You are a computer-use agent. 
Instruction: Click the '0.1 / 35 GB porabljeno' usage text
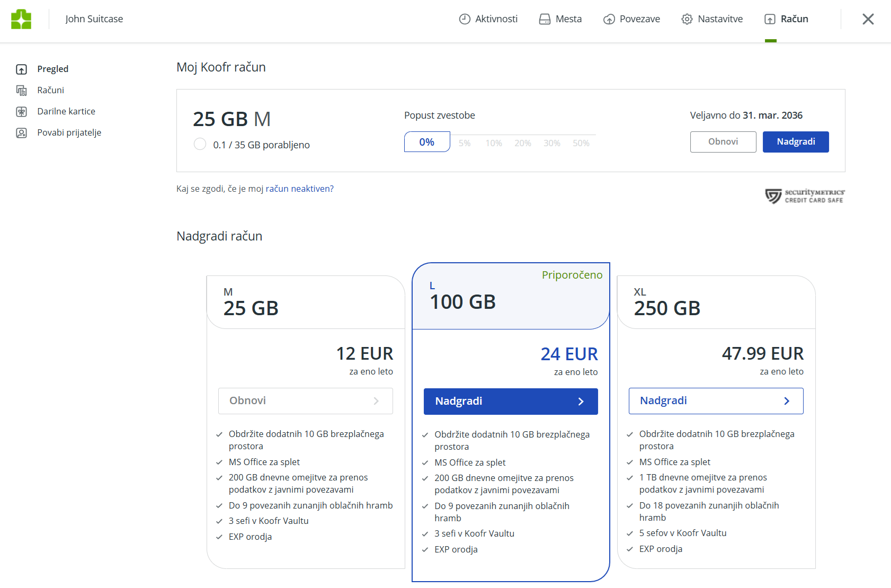[261, 145]
